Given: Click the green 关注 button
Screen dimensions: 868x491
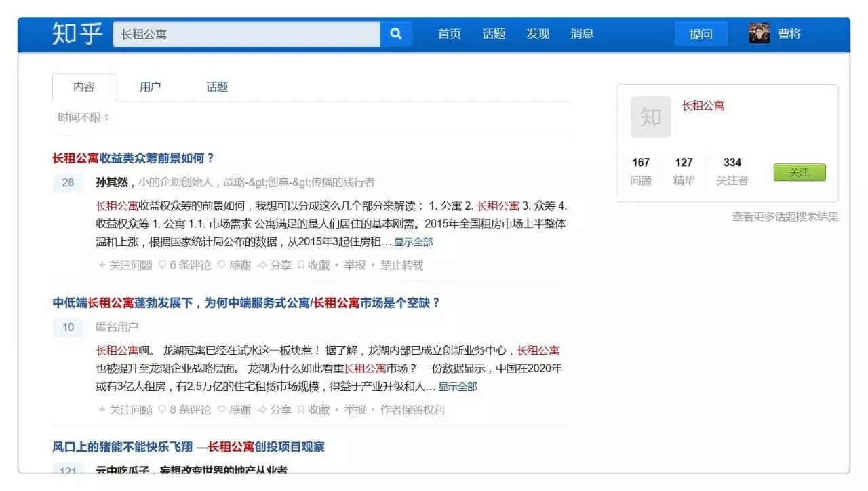Looking at the screenshot, I should [800, 172].
